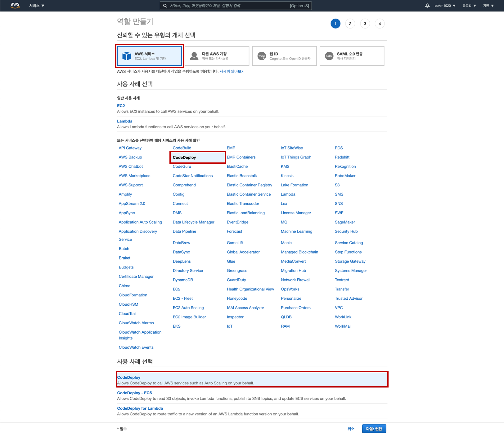
Task: Select CodeStar Notifications service
Action: pos(193,176)
